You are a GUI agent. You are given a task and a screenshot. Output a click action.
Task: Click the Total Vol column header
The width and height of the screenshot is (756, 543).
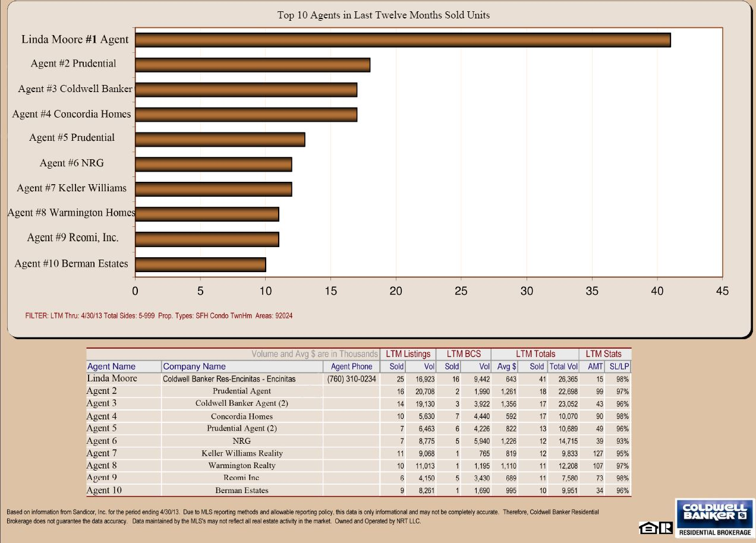point(563,367)
